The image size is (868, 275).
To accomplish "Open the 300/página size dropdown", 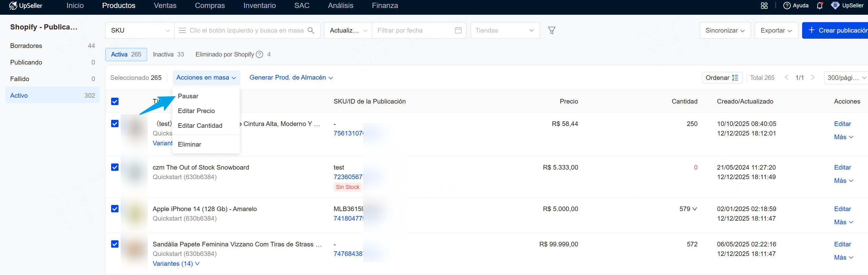I will (846, 78).
